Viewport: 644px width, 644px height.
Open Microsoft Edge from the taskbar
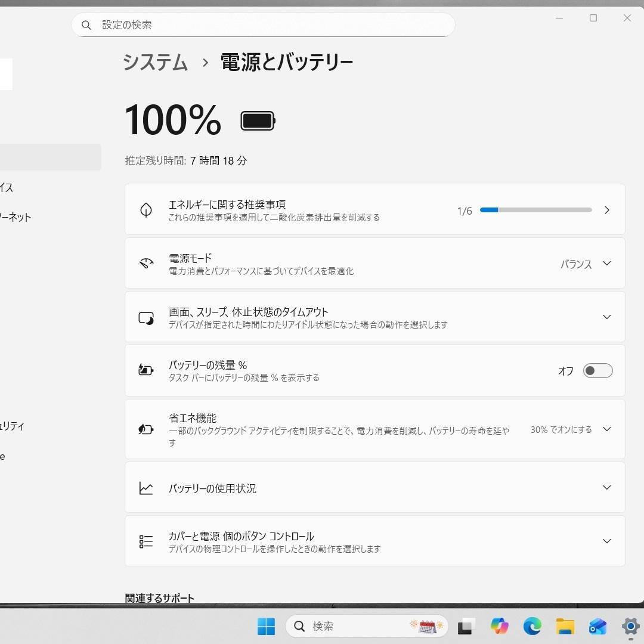click(x=532, y=626)
